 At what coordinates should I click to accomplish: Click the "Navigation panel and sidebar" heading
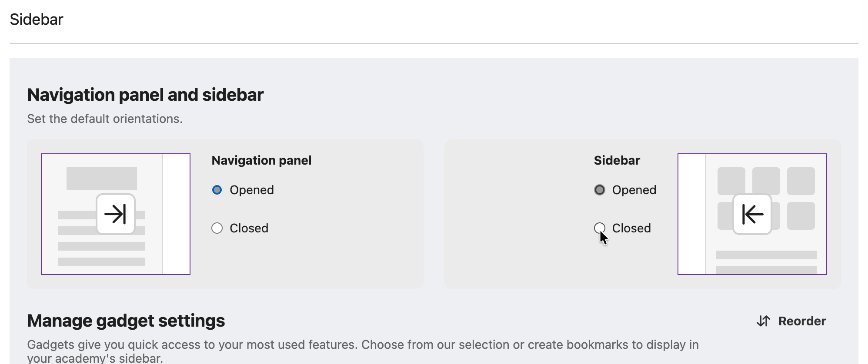(x=145, y=95)
